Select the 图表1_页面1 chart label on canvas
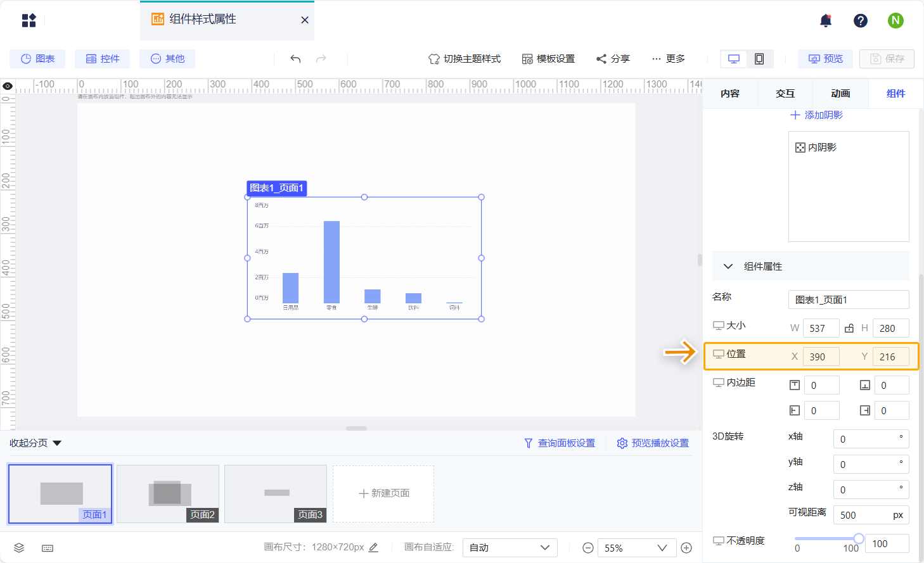The width and height of the screenshot is (924, 563). (x=277, y=188)
